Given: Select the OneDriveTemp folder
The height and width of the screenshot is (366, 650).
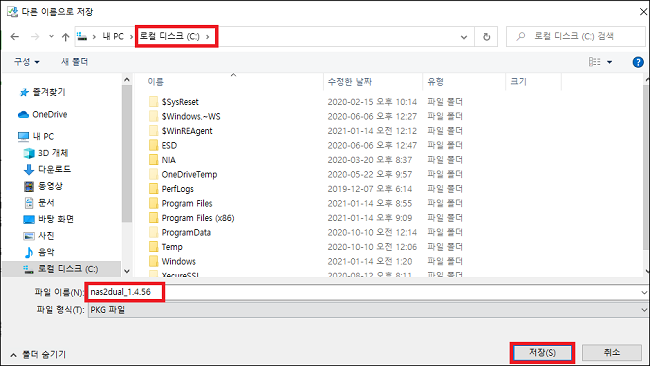Looking at the screenshot, I should point(189,175).
